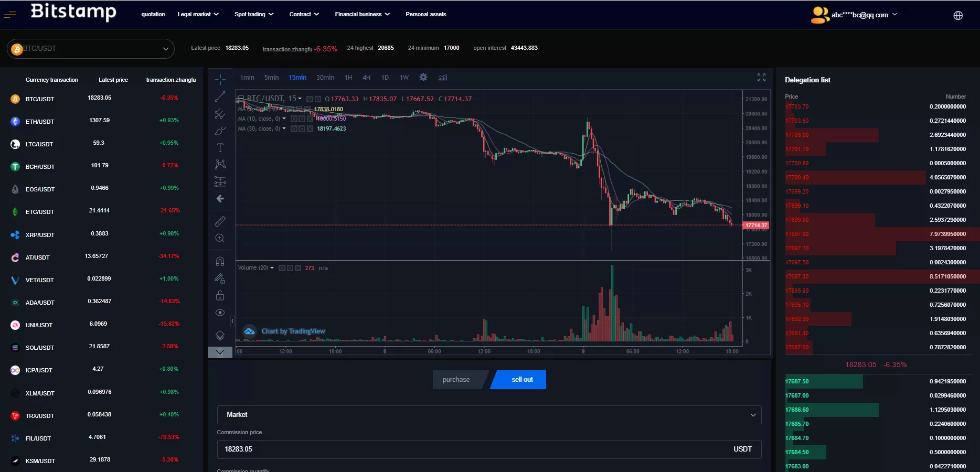Select ETH/USDT in the currency list

pyautogui.click(x=40, y=122)
